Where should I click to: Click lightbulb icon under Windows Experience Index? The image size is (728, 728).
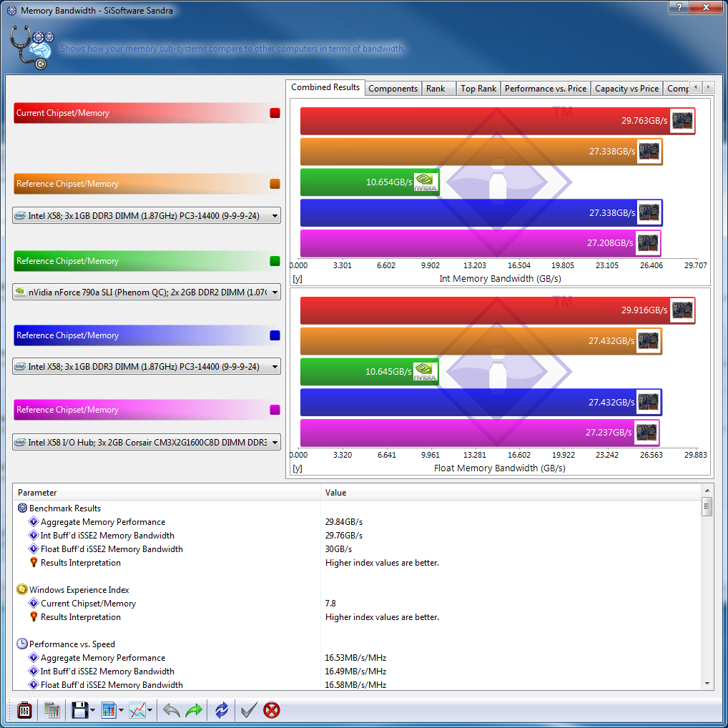point(34,616)
